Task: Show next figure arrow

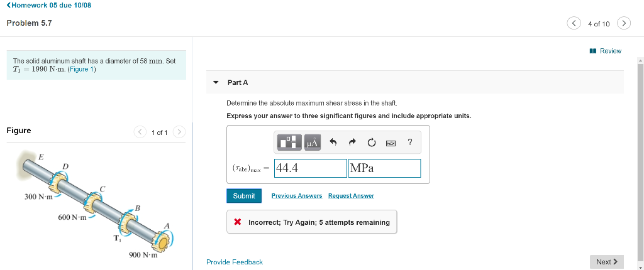Action: coord(179,132)
